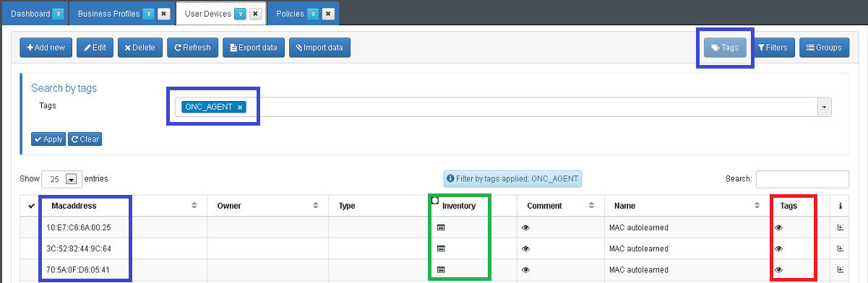Open help icon on User Devices tab
868x283 pixels.
click(x=240, y=14)
